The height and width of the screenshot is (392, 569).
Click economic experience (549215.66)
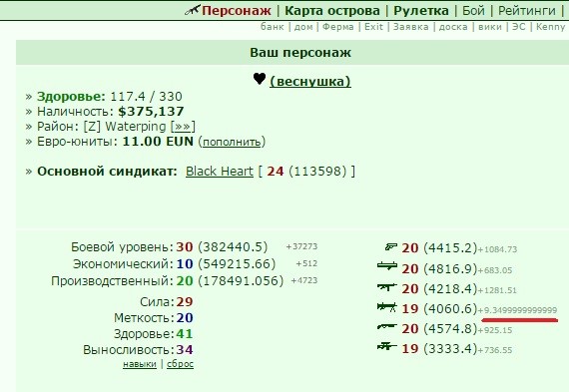[237, 263]
